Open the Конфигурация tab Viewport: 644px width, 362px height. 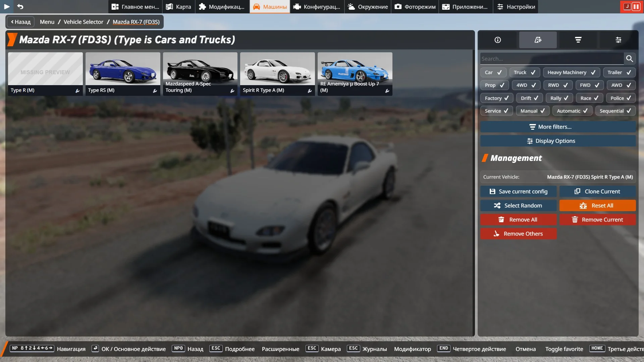coord(317,7)
